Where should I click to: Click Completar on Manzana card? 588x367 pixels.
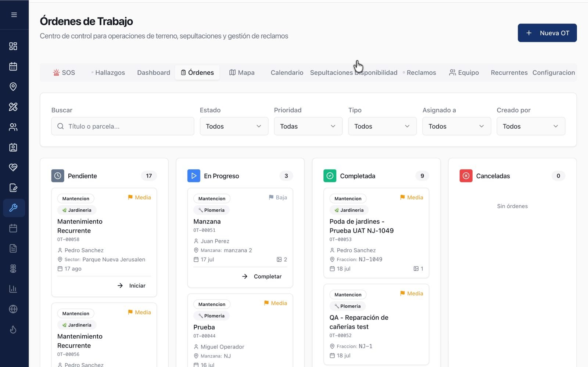tap(262, 277)
